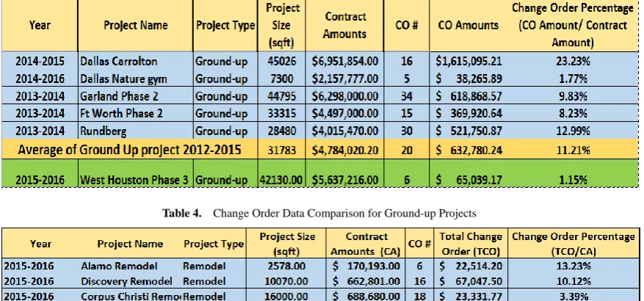Select CO amount '$1,615,095.21'
Viewport: 644px width, 301px height.
click(468, 62)
